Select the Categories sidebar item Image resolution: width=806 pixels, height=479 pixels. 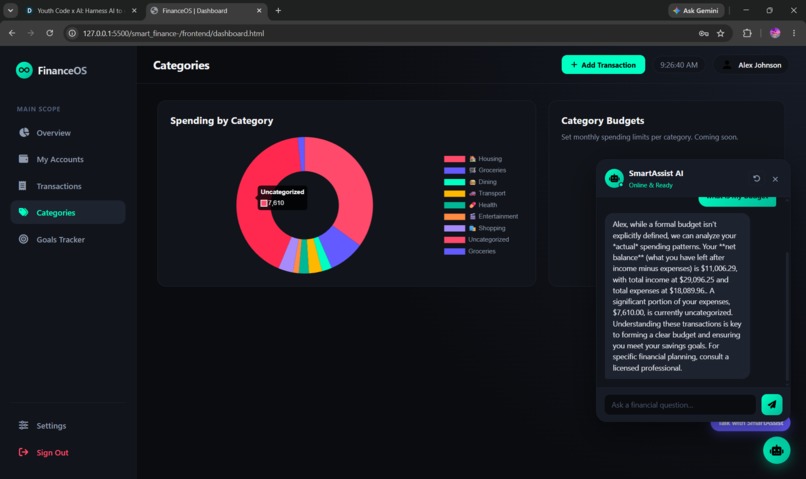68,212
